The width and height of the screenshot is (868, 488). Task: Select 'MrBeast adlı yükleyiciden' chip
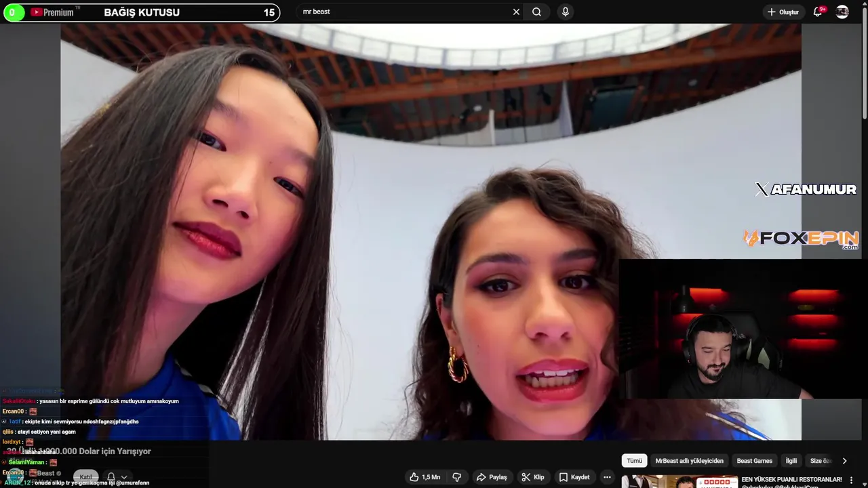pyautogui.click(x=689, y=461)
